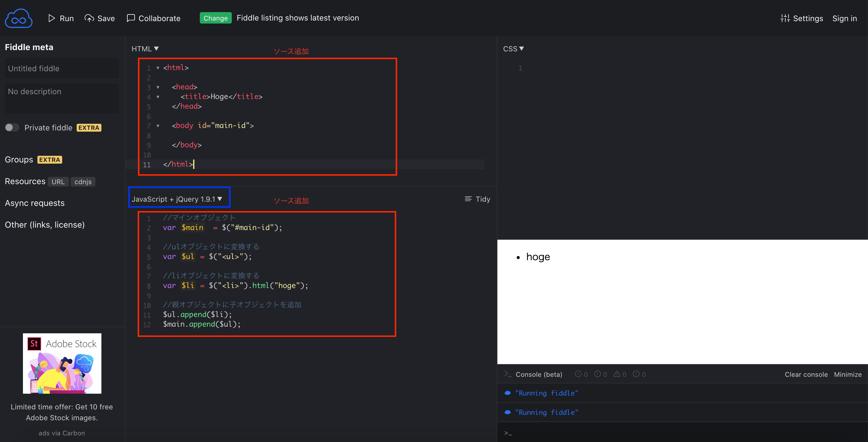The height and width of the screenshot is (442, 868).
Task: Click Sign in link
Action: point(844,18)
